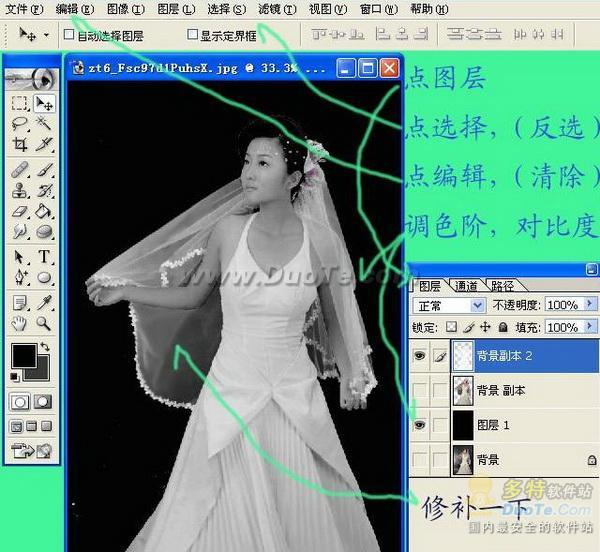Screen dimensions: 600x552
Task: Select the Paint Bucket tool
Action: pos(44,211)
